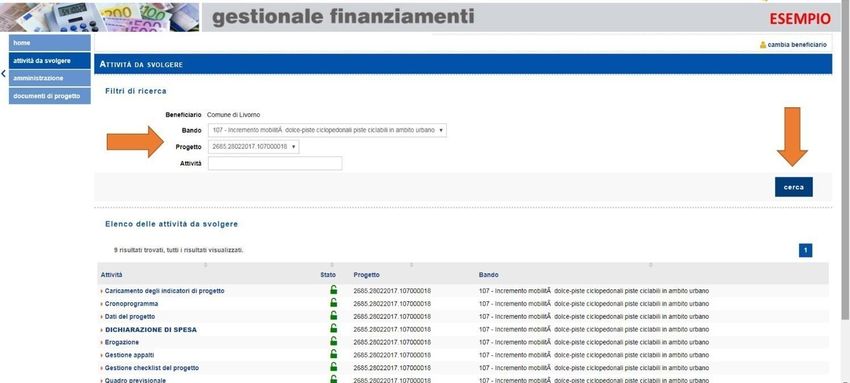
Task: Click the green padlock in Cronoprogramma row
Action: pyautogui.click(x=333, y=302)
